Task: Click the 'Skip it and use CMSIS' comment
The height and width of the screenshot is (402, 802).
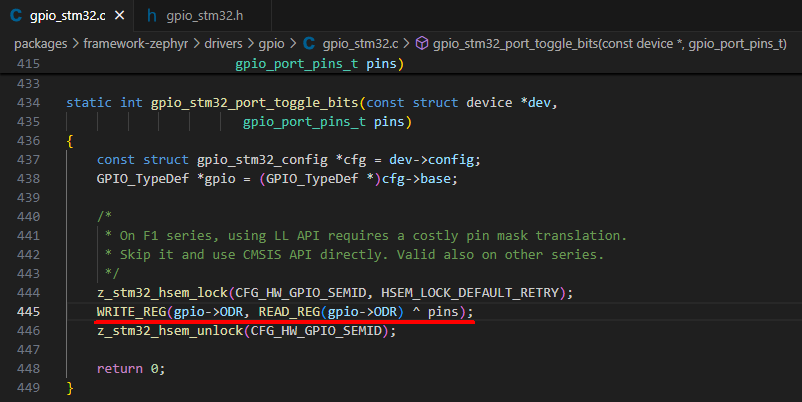Action: (354, 255)
